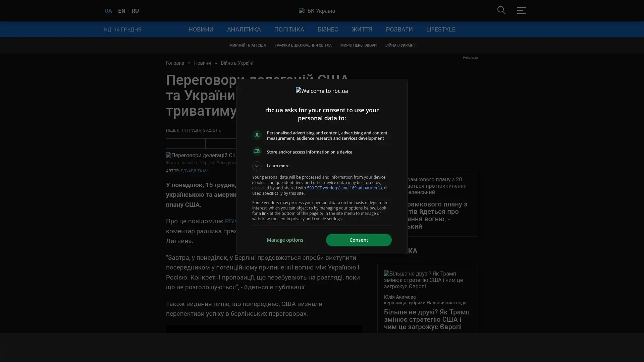Open the НОВИНИ menu item

[201, 29]
